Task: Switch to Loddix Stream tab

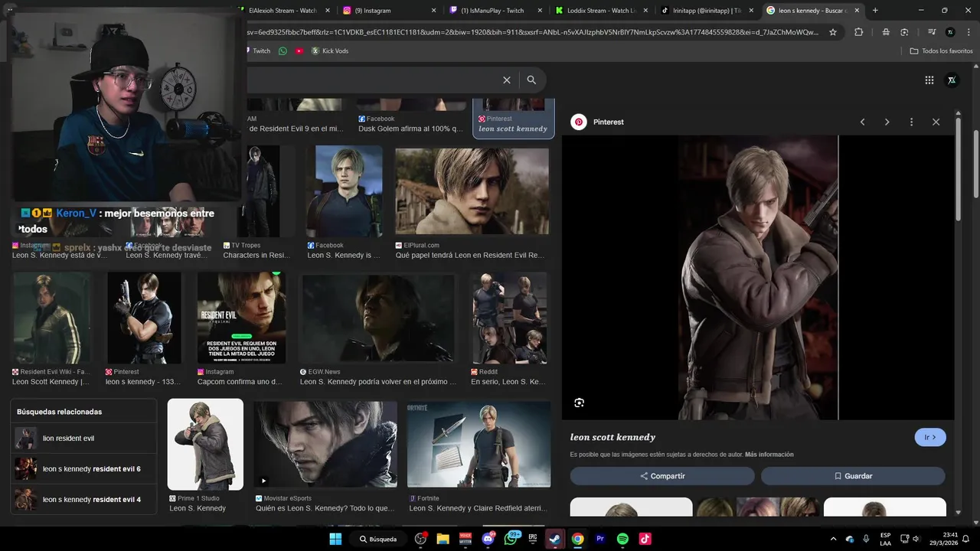Action: point(602,11)
